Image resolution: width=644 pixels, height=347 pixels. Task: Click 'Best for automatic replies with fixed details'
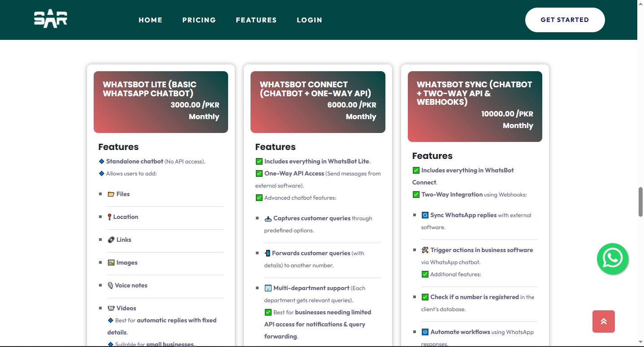162,326
